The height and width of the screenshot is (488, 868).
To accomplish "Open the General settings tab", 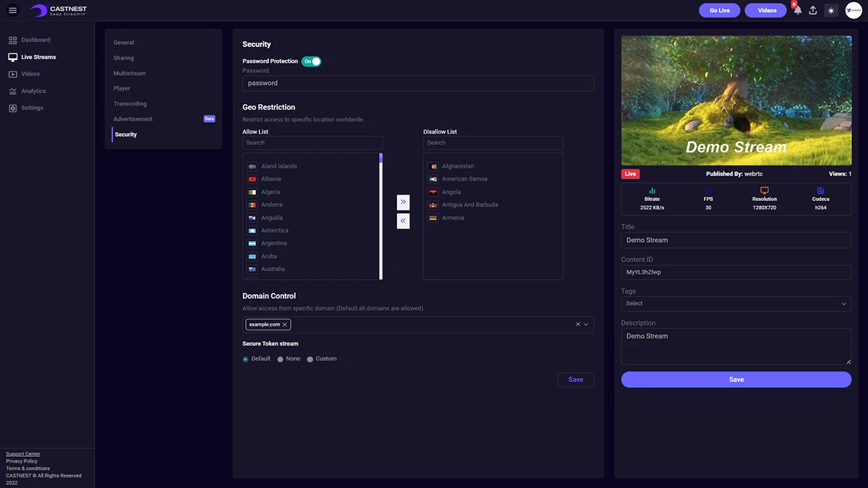I will click(x=124, y=43).
